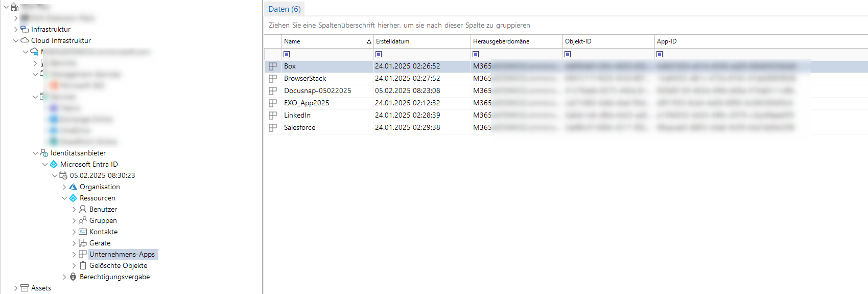
Task: Click the date 24.01.2025 02:28:39
Action: point(407,115)
